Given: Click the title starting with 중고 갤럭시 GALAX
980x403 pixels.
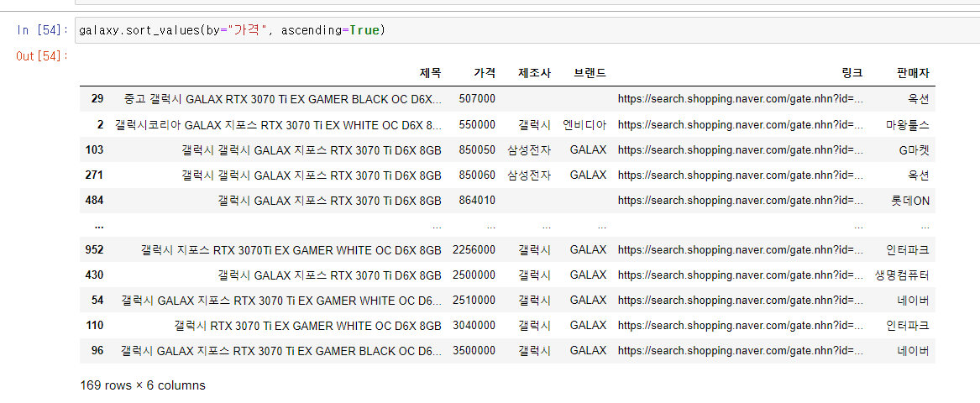Looking at the screenshot, I should [x=283, y=99].
